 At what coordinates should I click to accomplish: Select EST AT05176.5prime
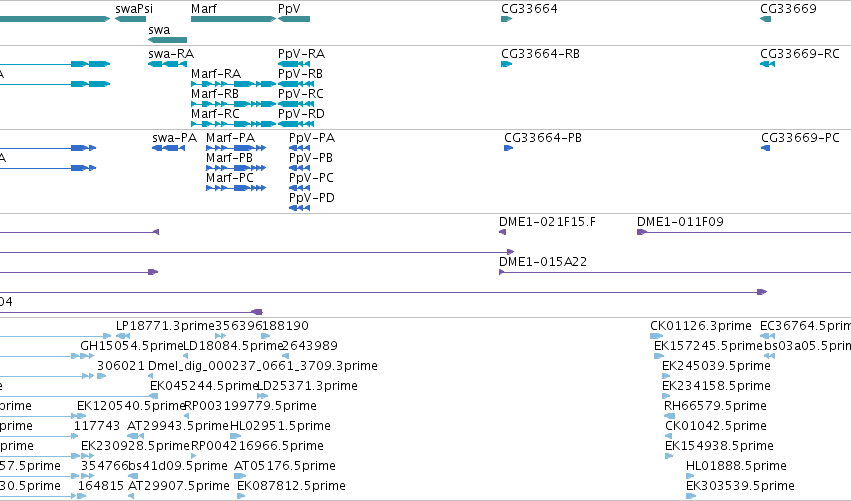tap(284, 466)
